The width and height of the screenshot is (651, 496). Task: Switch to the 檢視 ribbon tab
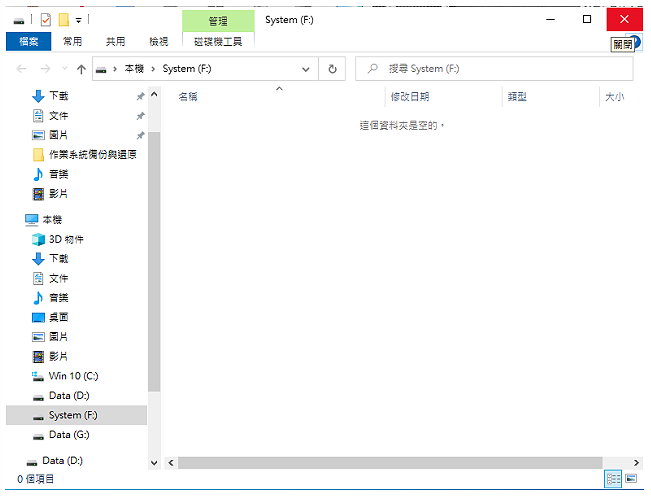[x=159, y=42]
